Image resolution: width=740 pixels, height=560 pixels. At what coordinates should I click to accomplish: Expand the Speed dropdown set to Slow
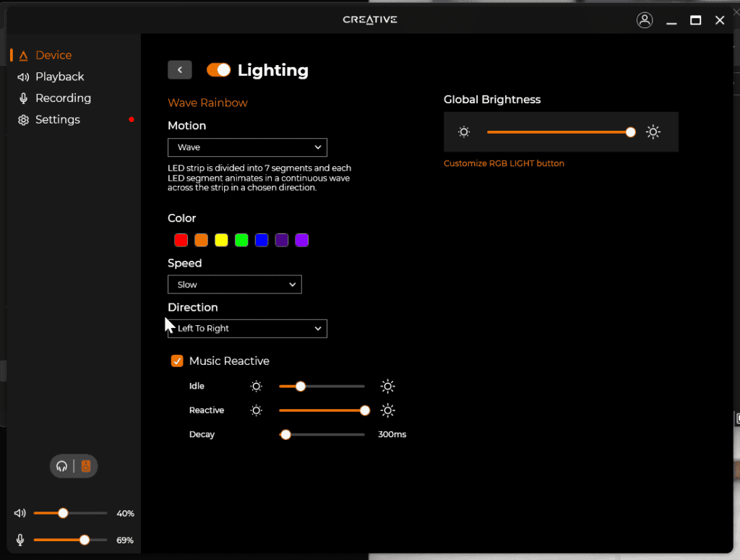[x=234, y=285]
